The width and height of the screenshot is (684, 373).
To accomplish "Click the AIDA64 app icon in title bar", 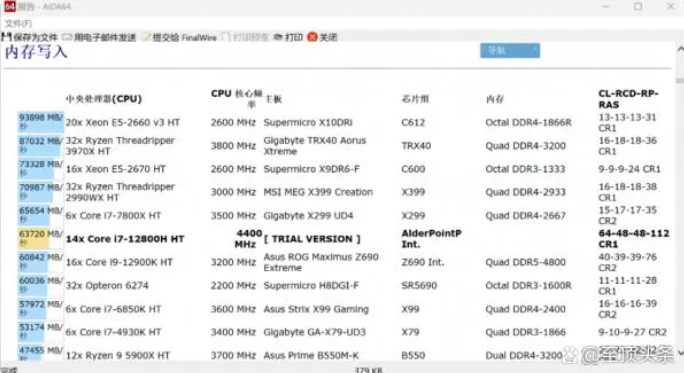I will 10,7.
